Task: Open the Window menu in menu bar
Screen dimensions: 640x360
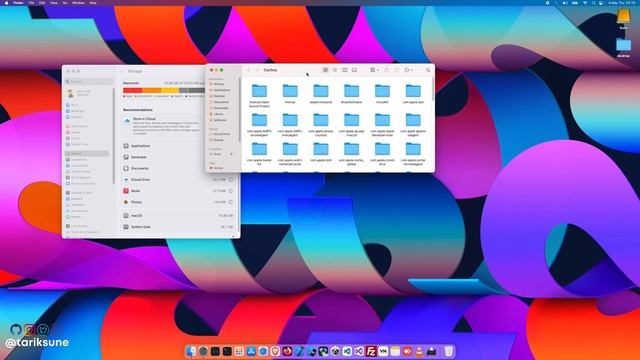Action: [x=78, y=2]
